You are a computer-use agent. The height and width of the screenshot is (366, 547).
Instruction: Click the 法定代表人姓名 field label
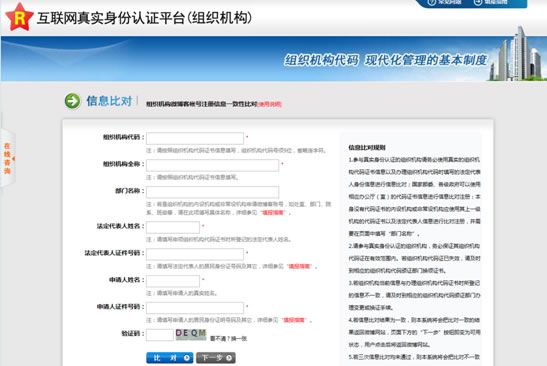pyautogui.click(x=120, y=226)
